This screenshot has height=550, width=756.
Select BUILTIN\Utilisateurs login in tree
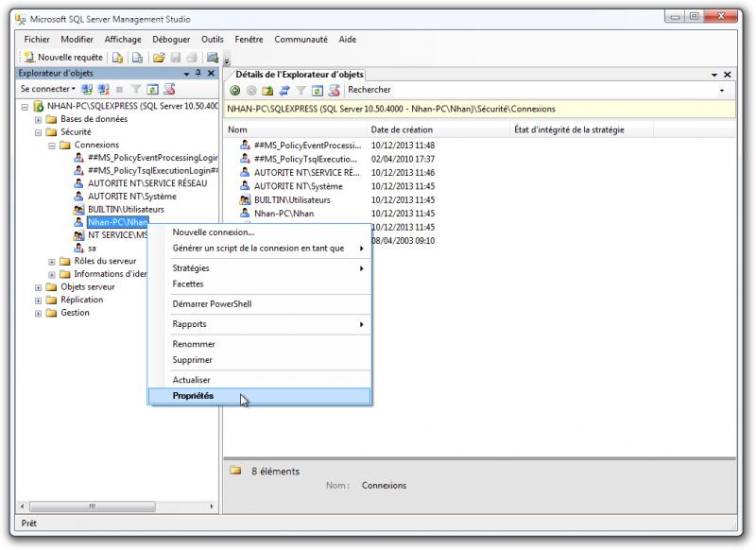[126, 210]
